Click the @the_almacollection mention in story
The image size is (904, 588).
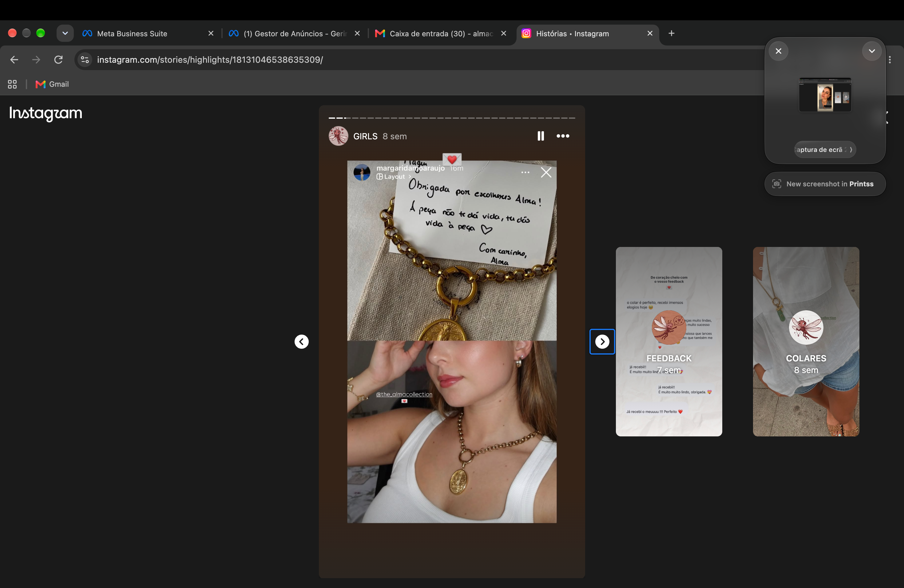point(404,394)
